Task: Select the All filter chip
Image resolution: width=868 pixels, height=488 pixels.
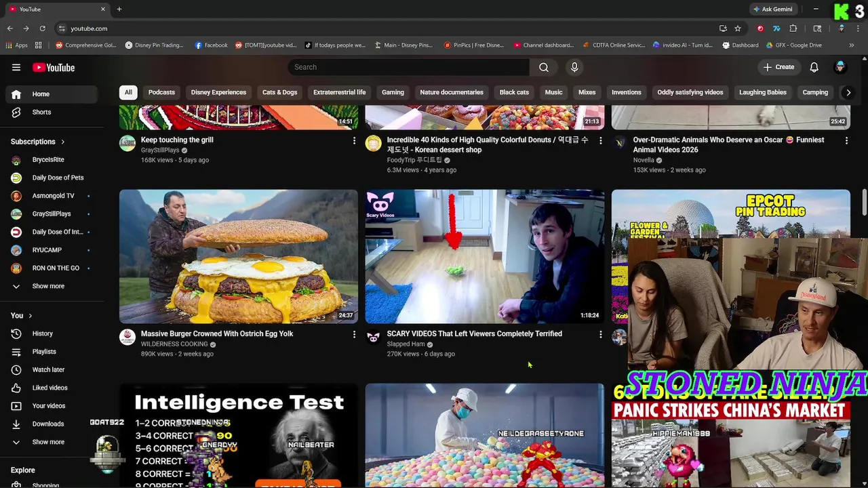Action: [x=128, y=92]
